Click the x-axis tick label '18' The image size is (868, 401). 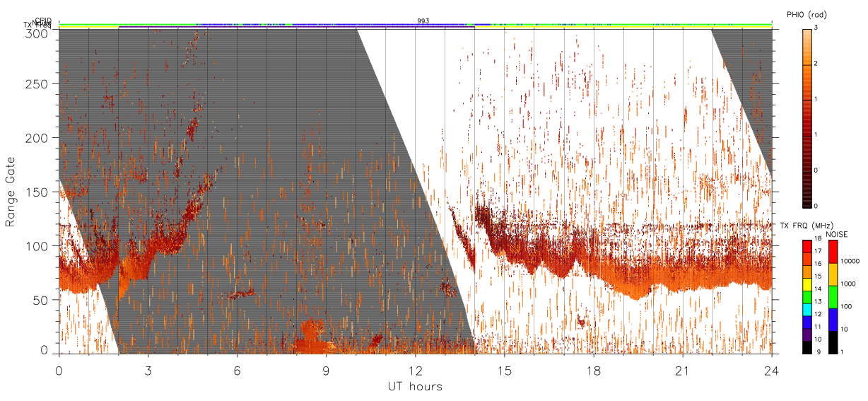point(593,371)
